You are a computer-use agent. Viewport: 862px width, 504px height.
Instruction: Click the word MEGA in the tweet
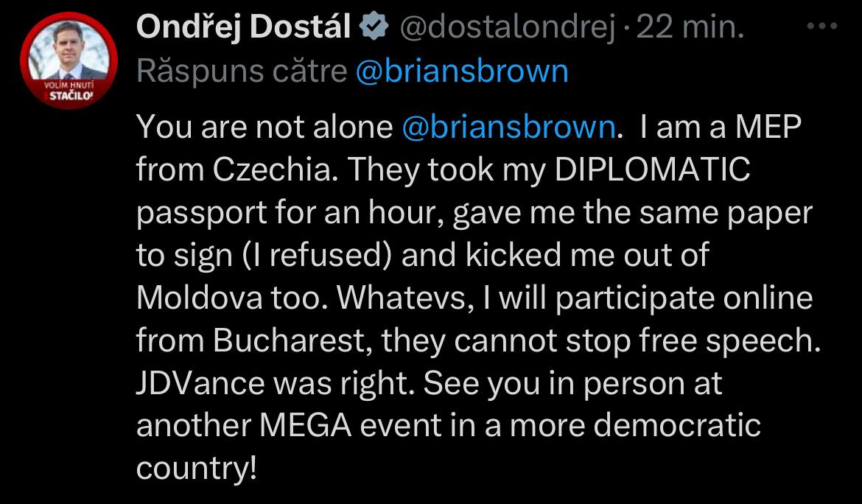point(306,425)
